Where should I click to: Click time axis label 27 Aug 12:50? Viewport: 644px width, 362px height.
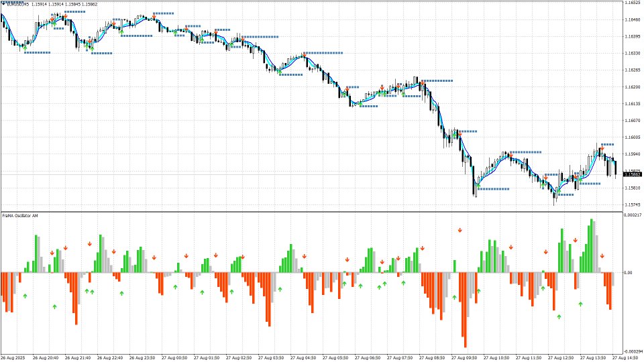point(561,358)
